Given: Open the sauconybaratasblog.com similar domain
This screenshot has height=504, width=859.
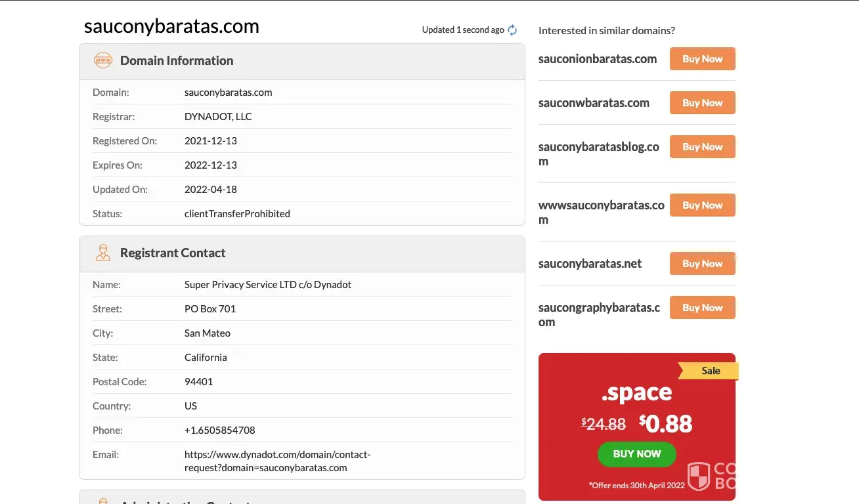Looking at the screenshot, I should pyautogui.click(x=599, y=154).
